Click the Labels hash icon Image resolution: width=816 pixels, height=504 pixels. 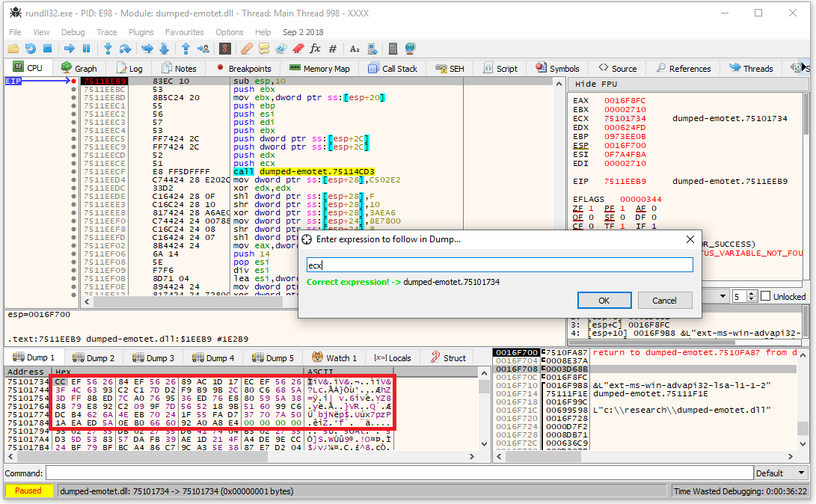pos(333,49)
